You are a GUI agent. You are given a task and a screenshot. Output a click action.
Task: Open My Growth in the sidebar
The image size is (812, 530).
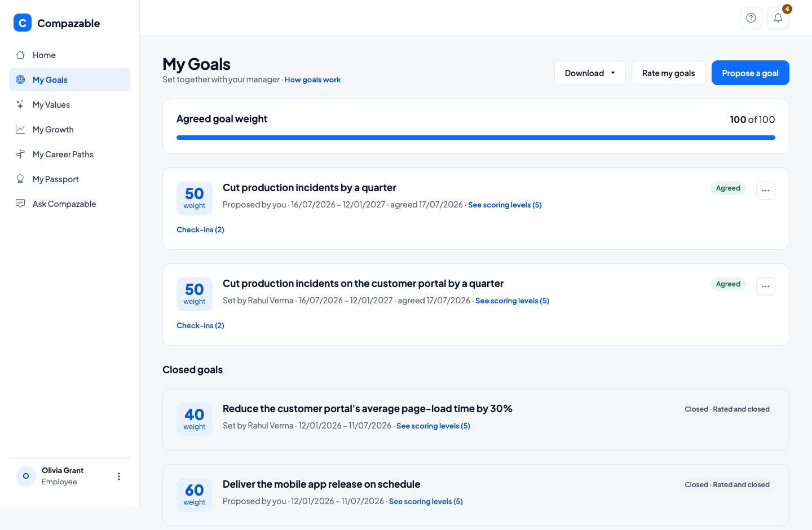pyautogui.click(x=69, y=129)
